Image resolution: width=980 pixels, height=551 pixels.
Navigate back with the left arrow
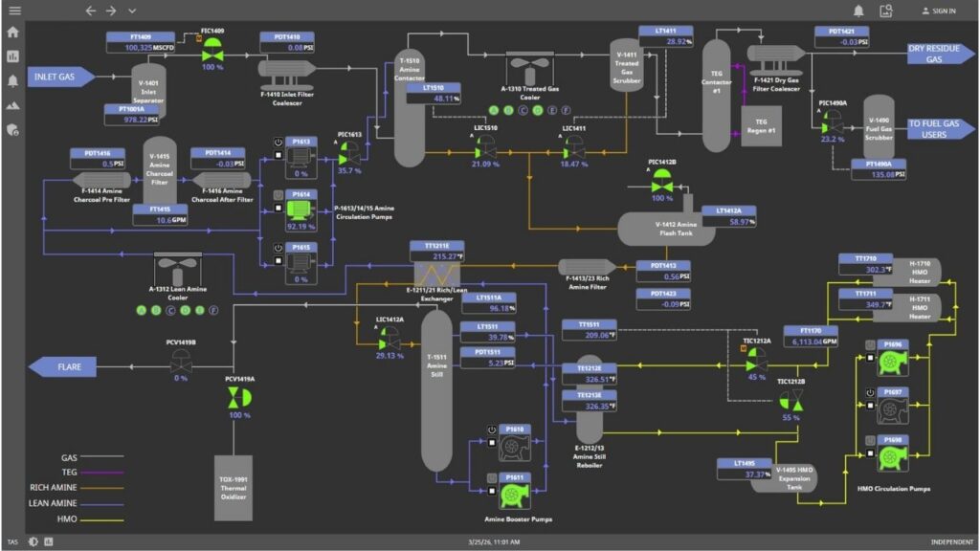pyautogui.click(x=90, y=11)
